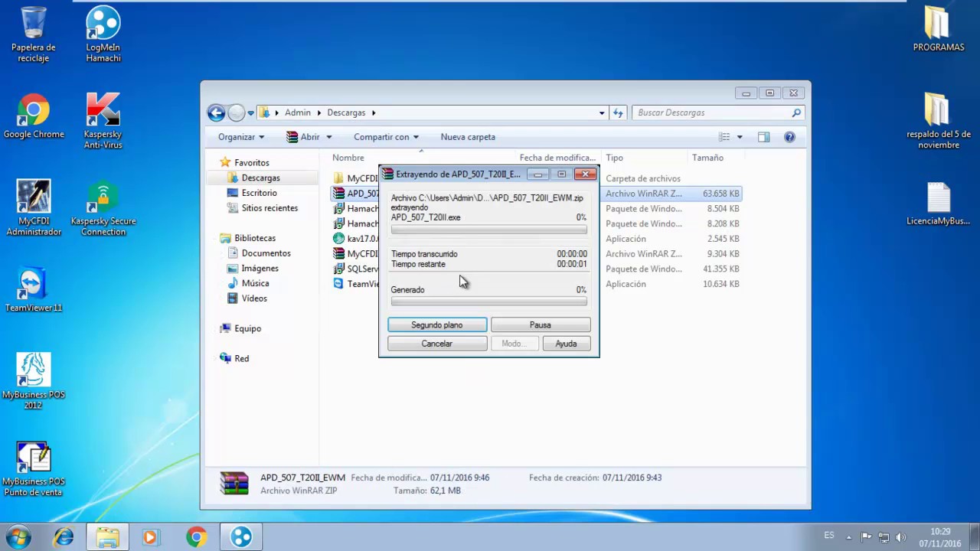The image size is (980, 551).
Task: Open Compartir con menu
Action: (x=386, y=137)
